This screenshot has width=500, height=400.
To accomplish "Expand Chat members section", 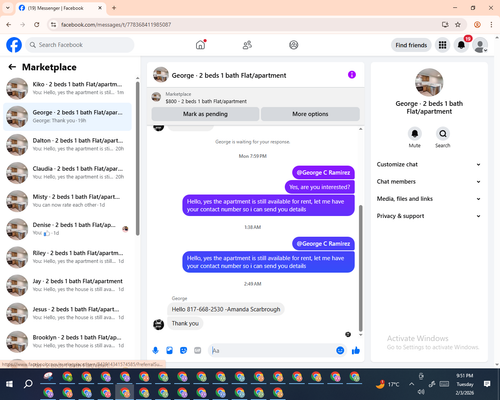I will [429, 182].
